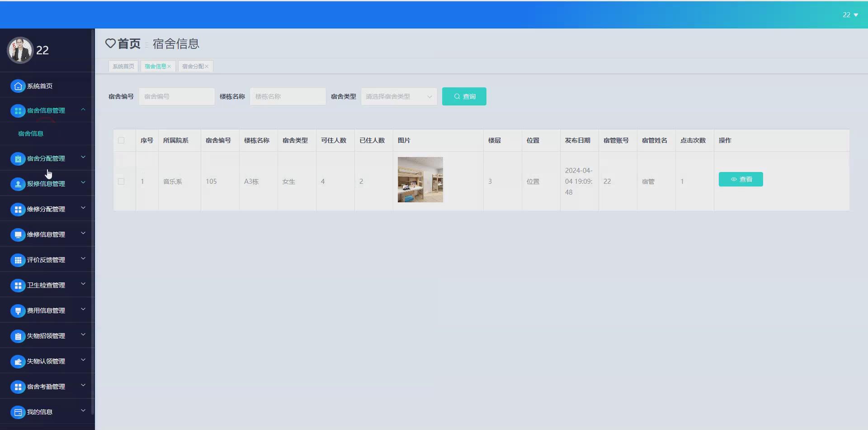This screenshot has height=430, width=868.
Task: Open the user 22 dropdown at top right
Action: pyautogui.click(x=850, y=15)
